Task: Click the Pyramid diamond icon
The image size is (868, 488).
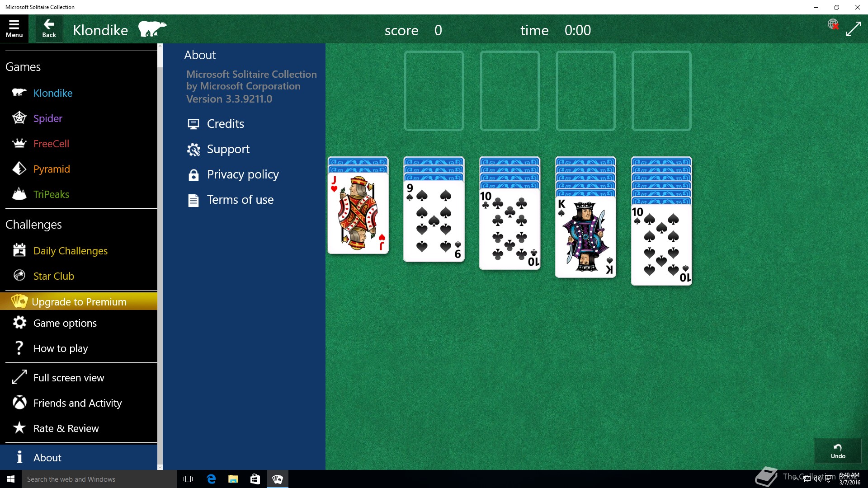Action: [x=19, y=169]
